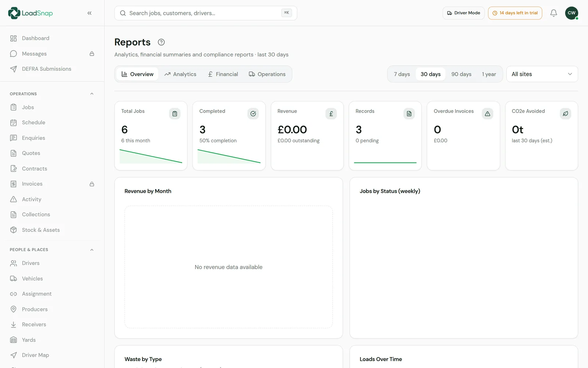Click the Schedule calendar icon
The height and width of the screenshot is (368, 588).
click(14, 123)
